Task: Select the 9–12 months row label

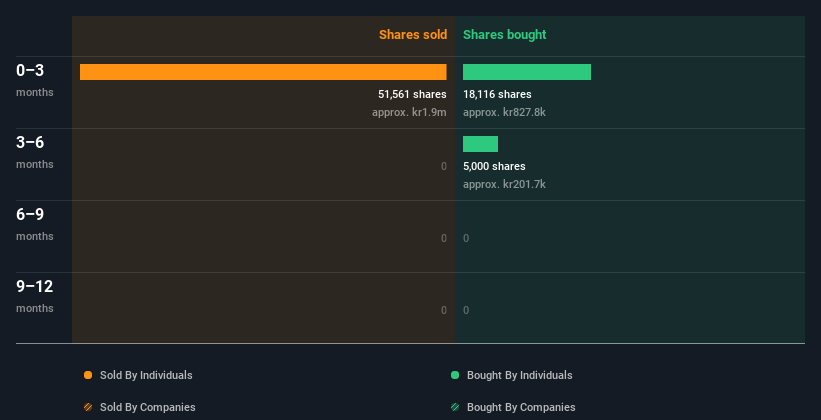Action: 35,295
